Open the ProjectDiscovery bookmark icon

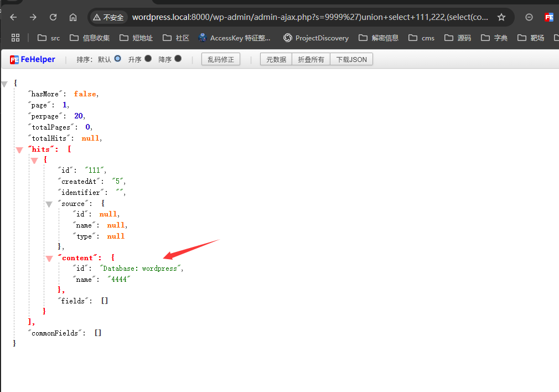point(287,38)
